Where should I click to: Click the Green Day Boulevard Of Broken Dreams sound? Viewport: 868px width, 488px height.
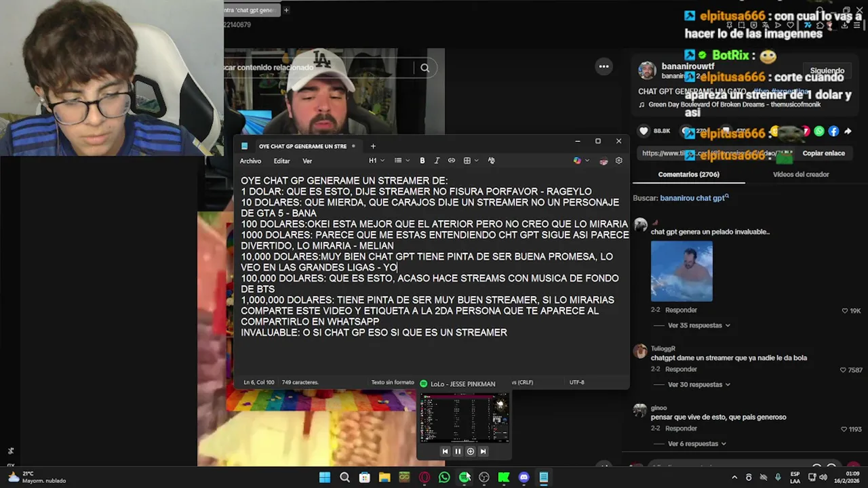tap(734, 104)
